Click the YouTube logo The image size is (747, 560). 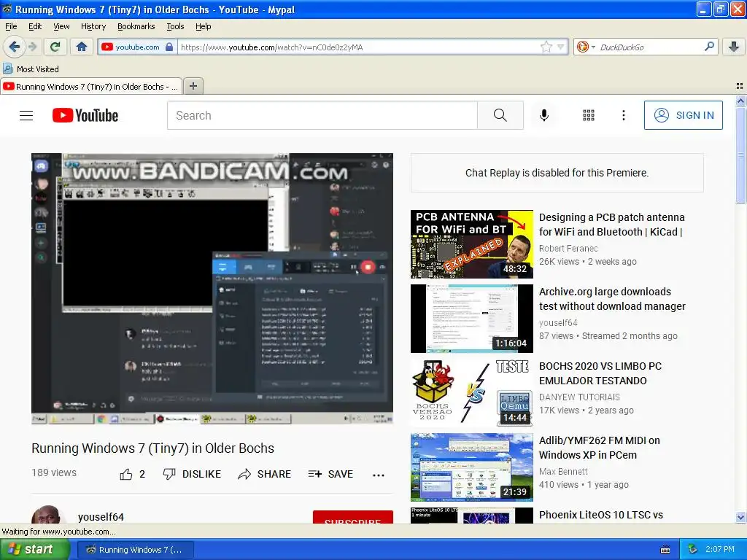85,115
